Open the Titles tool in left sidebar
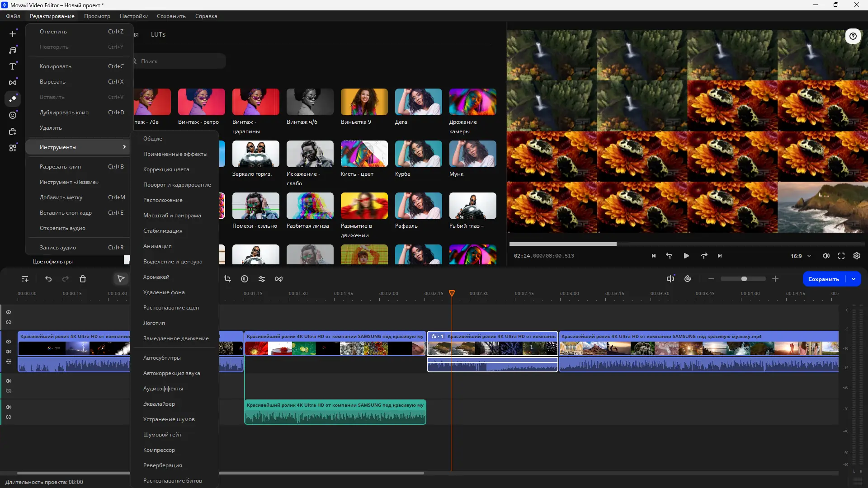 (x=13, y=66)
